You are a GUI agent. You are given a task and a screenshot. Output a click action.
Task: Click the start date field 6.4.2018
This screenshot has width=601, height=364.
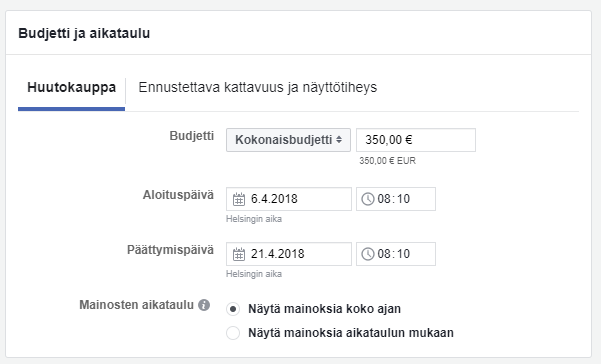pos(289,199)
